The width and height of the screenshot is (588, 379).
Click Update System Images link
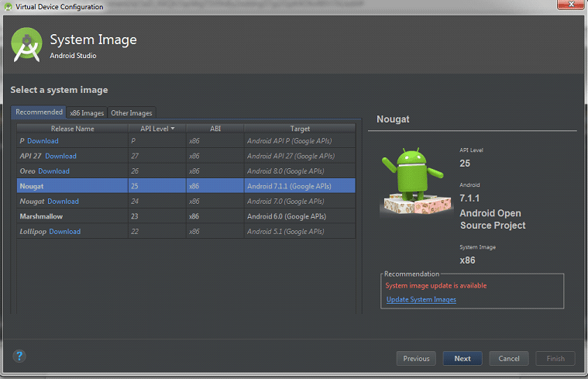(x=421, y=299)
